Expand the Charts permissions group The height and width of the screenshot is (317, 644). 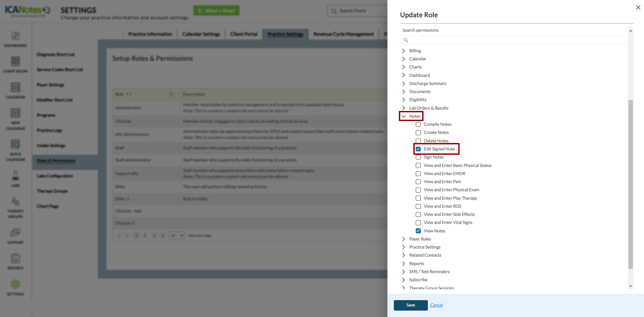(404, 67)
